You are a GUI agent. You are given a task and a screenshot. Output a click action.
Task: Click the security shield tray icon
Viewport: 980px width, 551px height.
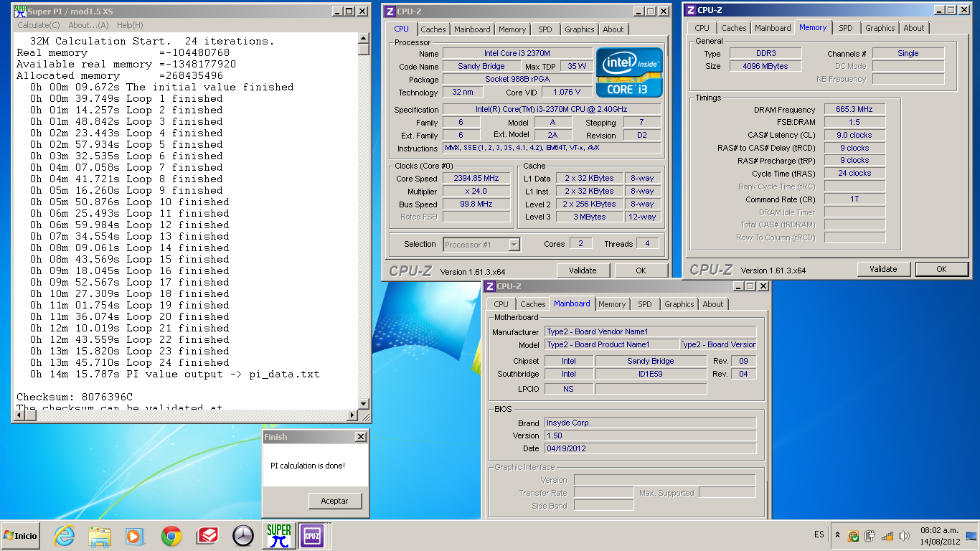(x=853, y=535)
